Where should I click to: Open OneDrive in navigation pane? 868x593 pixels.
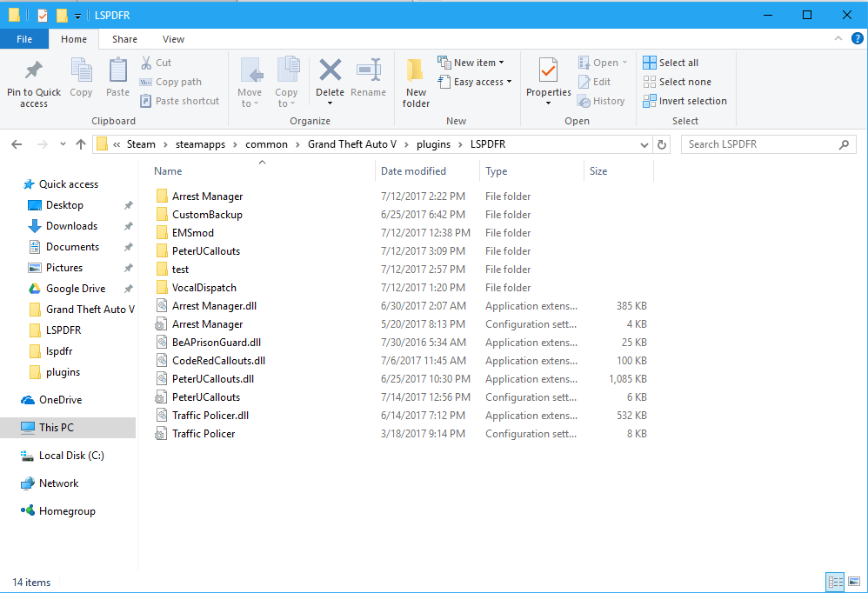tap(60, 399)
